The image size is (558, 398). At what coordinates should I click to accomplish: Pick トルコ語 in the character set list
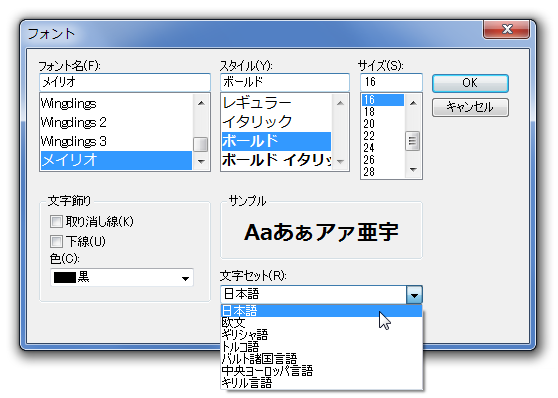coord(321,347)
